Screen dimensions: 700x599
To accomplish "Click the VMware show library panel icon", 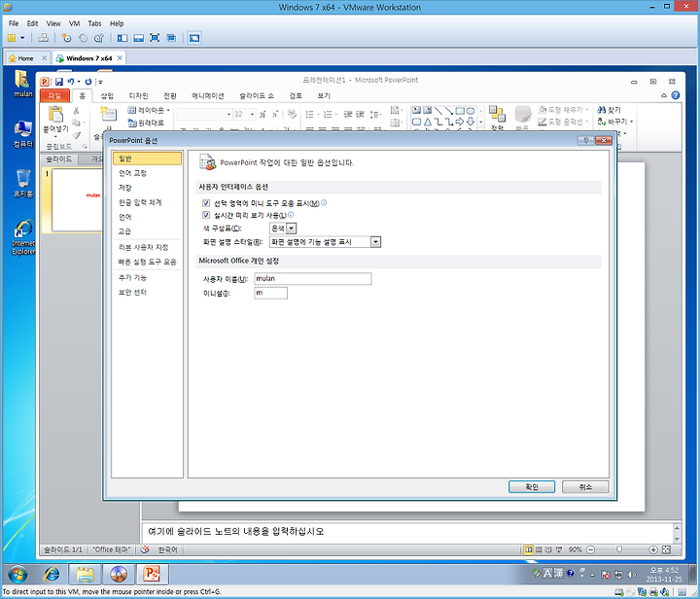I will point(122,38).
